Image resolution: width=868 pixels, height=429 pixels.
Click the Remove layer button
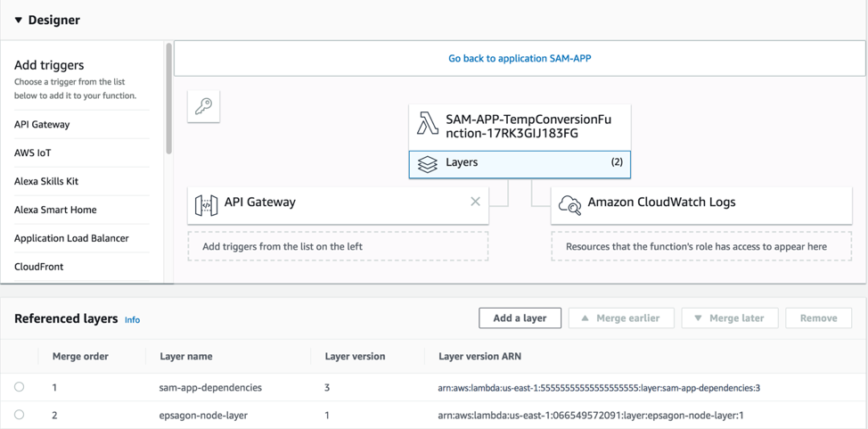pyautogui.click(x=818, y=318)
